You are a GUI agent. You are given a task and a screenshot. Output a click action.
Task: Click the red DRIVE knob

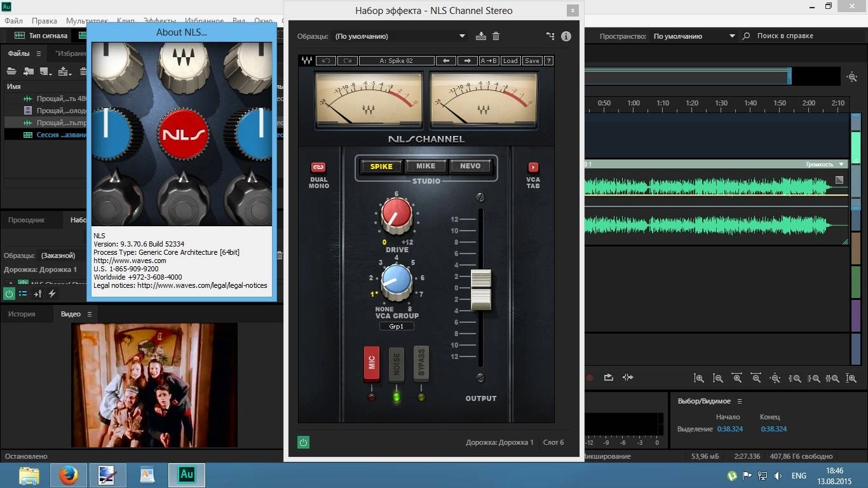tap(397, 215)
